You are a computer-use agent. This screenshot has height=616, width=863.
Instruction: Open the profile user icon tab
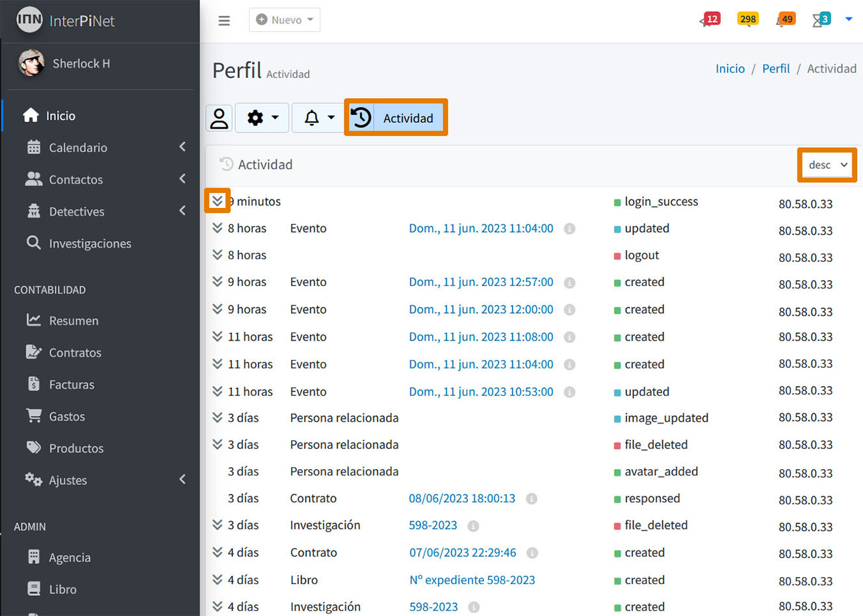(220, 118)
